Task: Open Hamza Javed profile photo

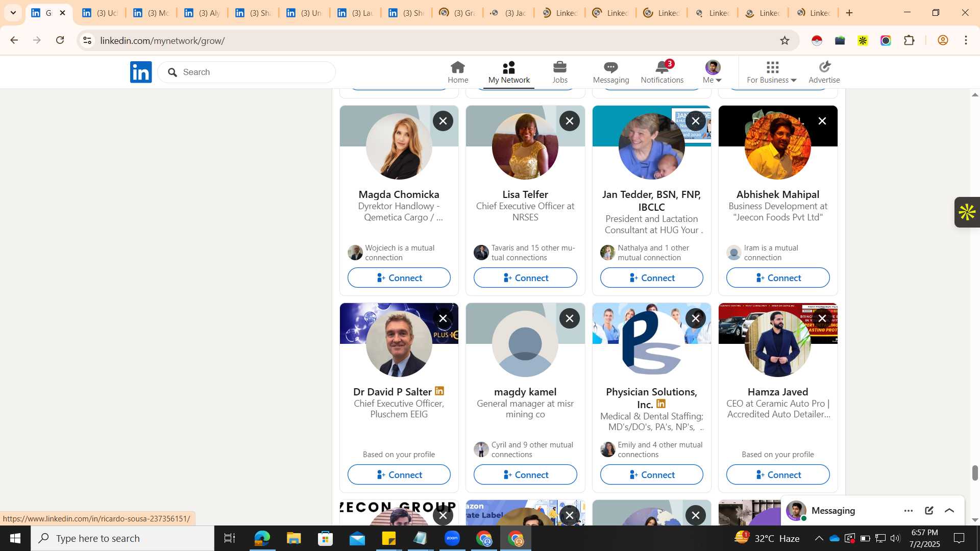Action: tap(778, 344)
